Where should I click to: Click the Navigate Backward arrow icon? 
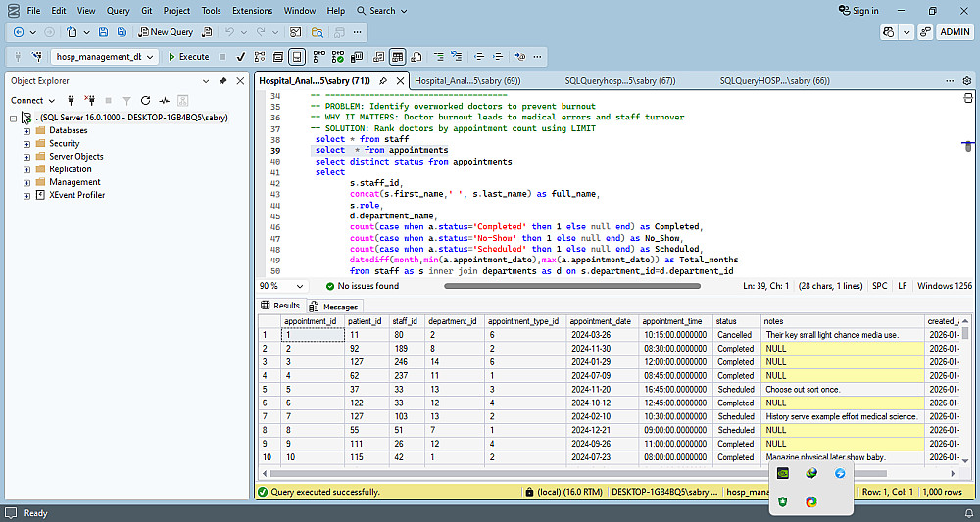pos(19,32)
